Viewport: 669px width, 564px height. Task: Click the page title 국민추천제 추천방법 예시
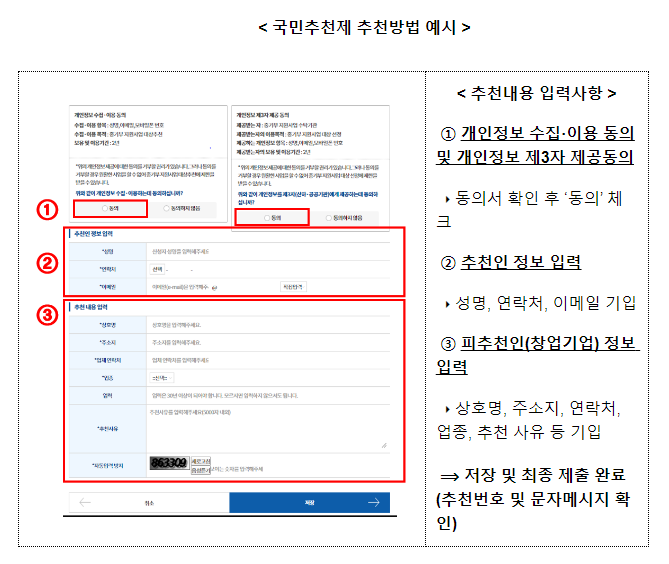(364, 28)
